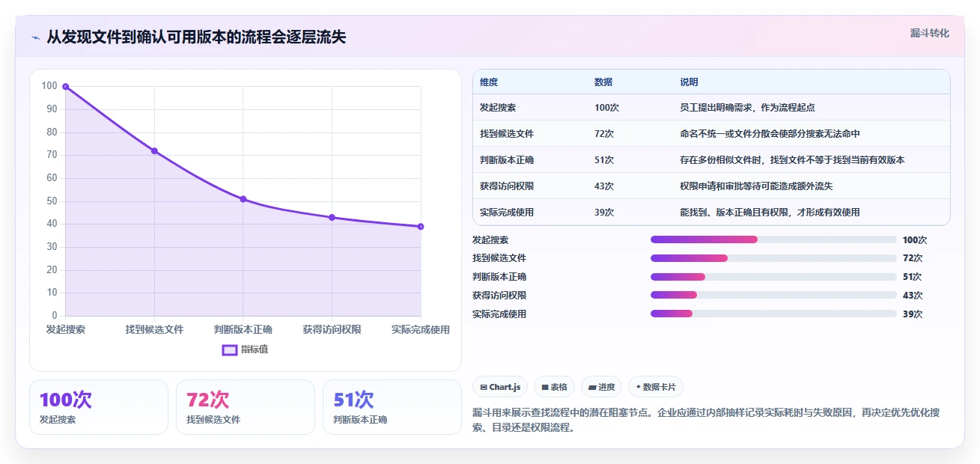Screen dimensions: 980x464
Task: Click the chart data point at 判断版本正确
Action: [x=243, y=199]
